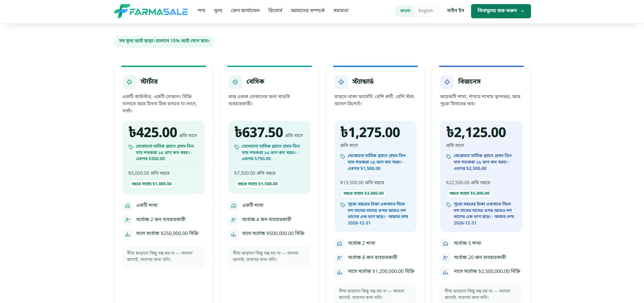
Task: Click ৳7,500.00 প্রতি বছরে text
Action: (x=255, y=173)
